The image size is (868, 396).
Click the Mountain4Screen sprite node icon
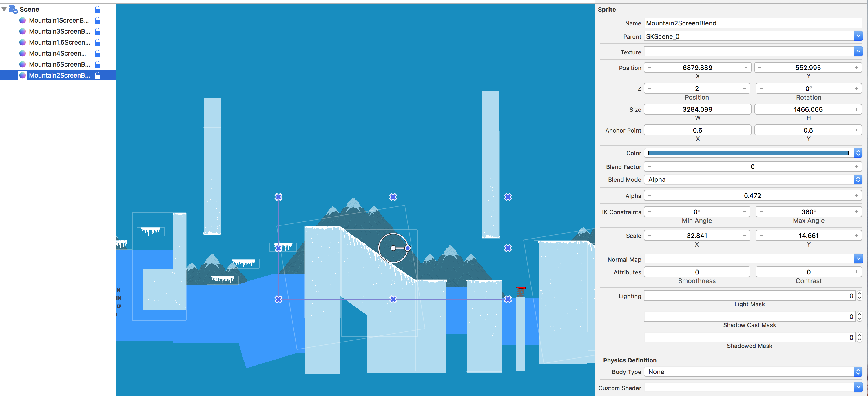tap(23, 54)
